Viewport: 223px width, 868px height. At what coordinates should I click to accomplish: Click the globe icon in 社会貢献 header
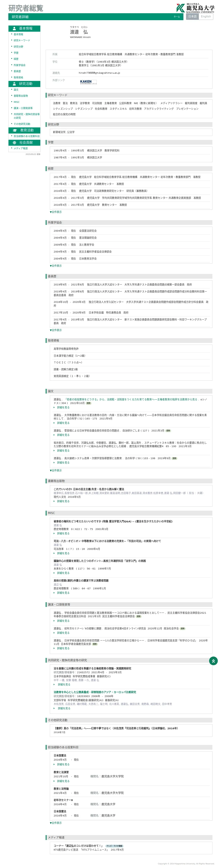[x=14, y=143]
